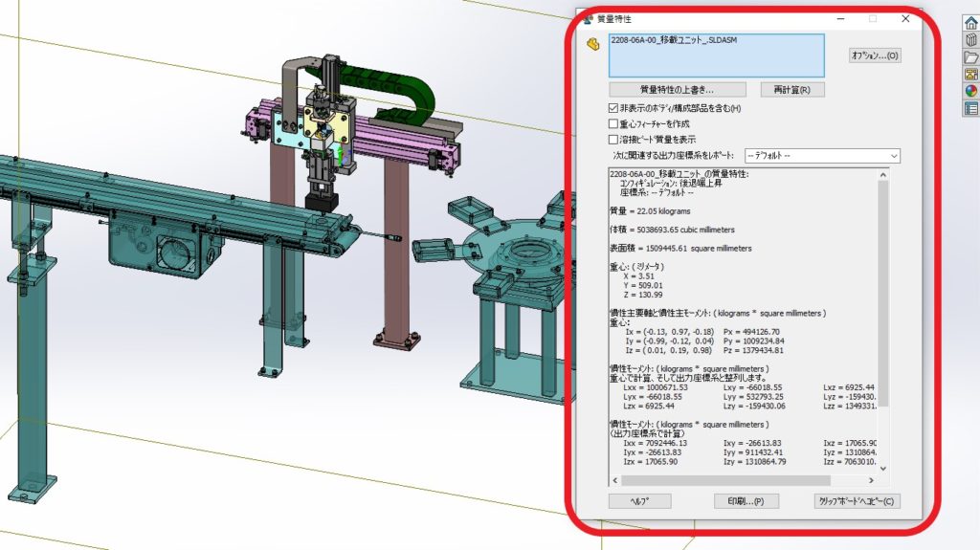Screen dimensions: 980x550
Task: Click the オプション button
Action: click(x=875, y=55)
